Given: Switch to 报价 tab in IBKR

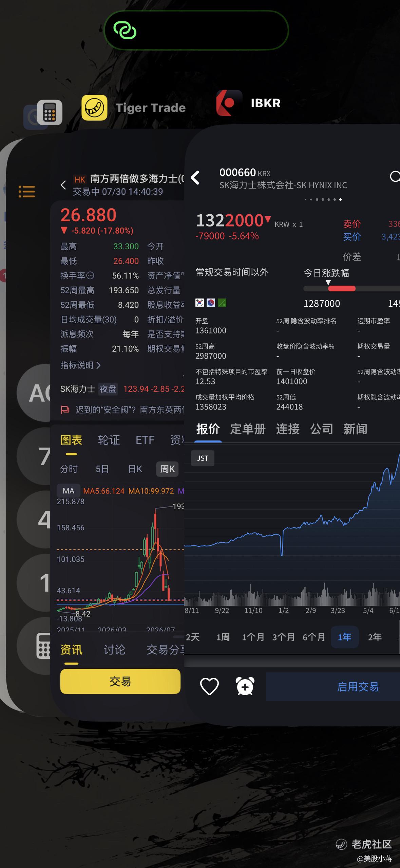Looking at the screenshot, I should 208,429.
